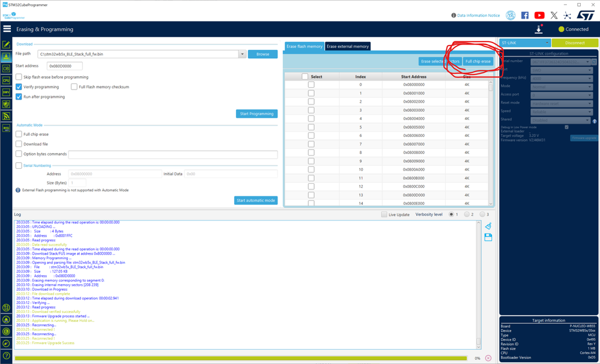600x364 pixels.
Task: Open the hamburger main menu
Action: point(7,29)
